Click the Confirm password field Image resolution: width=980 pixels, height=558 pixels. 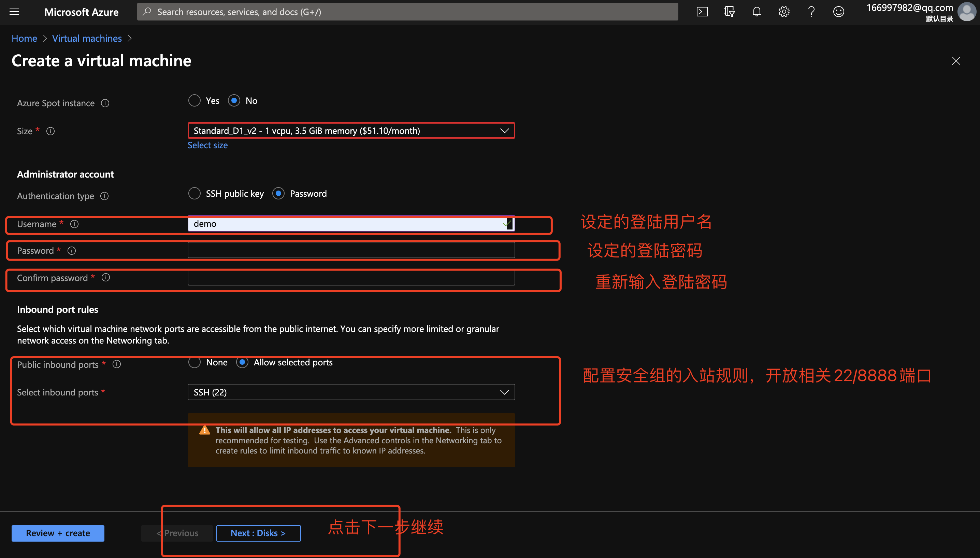(351, 278)
